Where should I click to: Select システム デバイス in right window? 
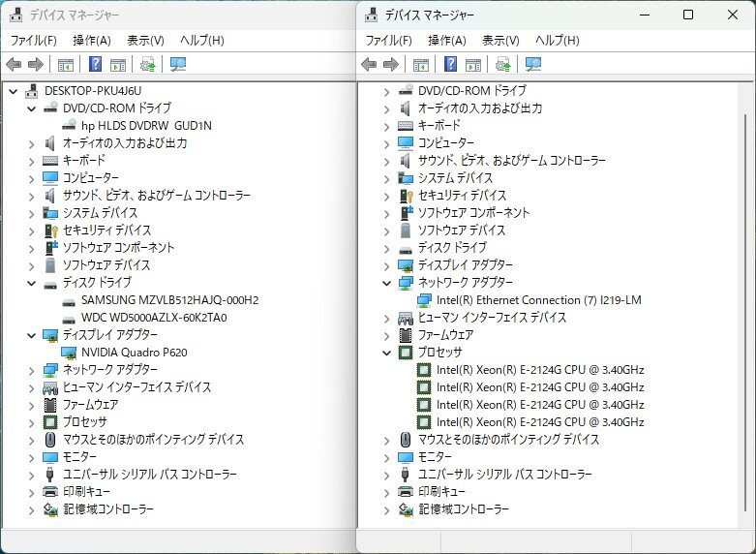[455, 178]
